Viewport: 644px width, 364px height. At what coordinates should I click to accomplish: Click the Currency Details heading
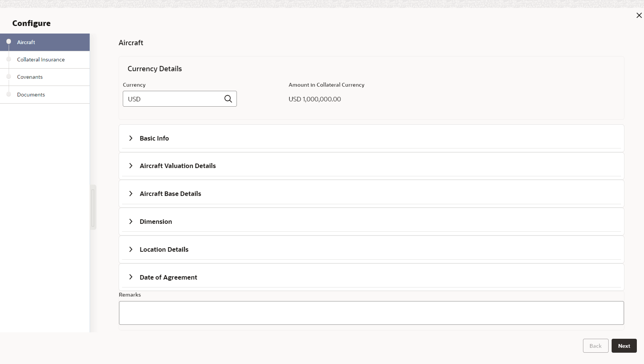pyautogui.click(x=155, y=69)
